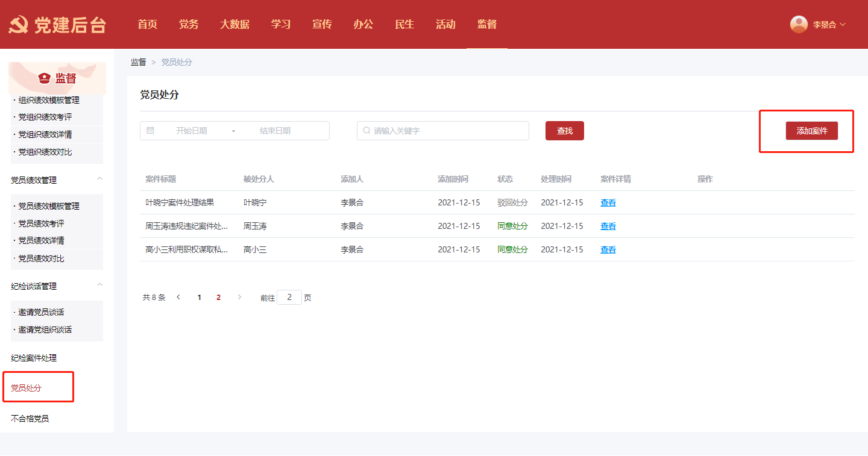This screenshot has height=456, width=868.
Task: View details of 叶晓宁 case
Action: tap(608, 203)
